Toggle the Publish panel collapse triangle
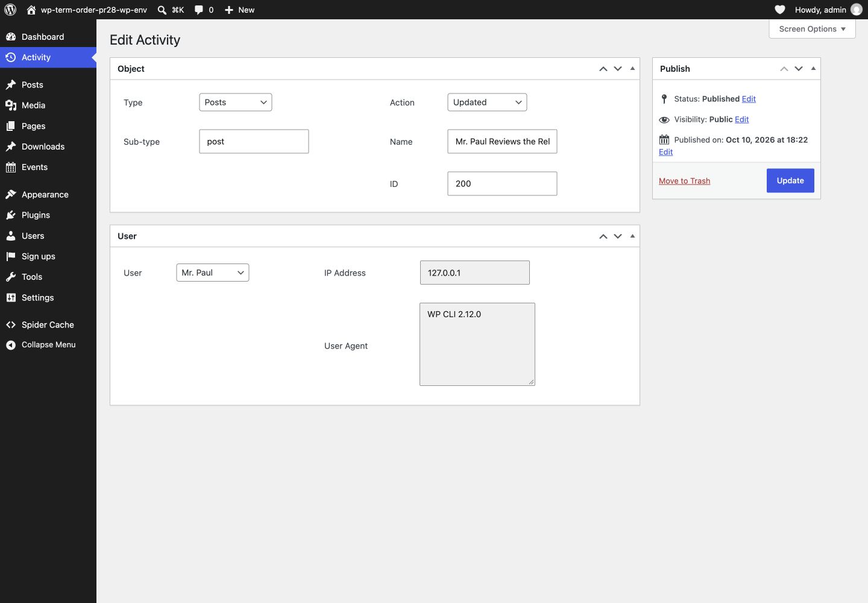 813,69
